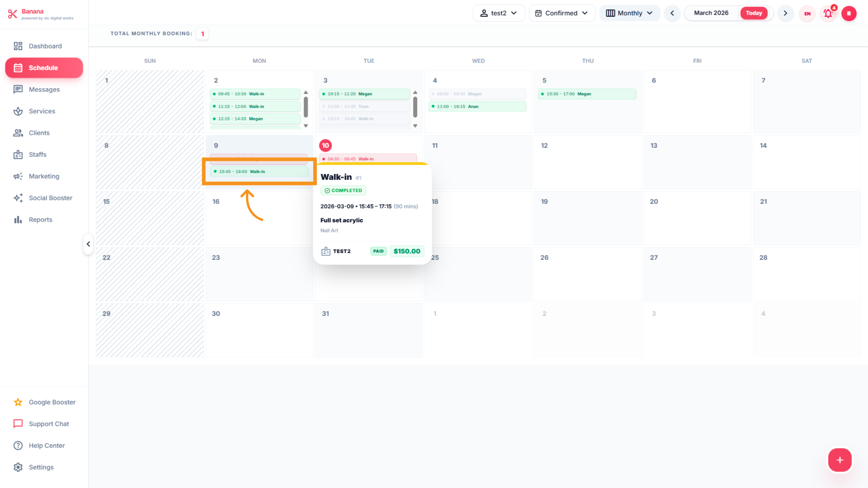The width and height of the screenshot is (868, 488).
Task: Open the Confirmed status filter dropdown
Action: pos(562,13)
